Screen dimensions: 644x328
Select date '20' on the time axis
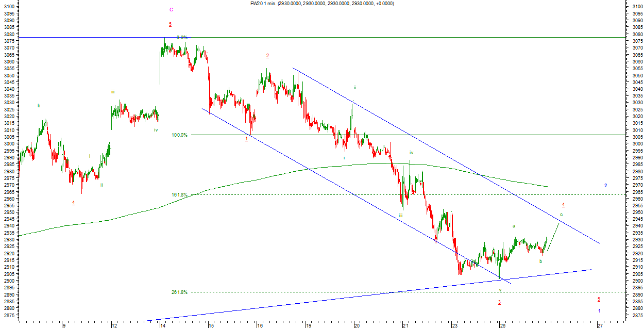point(357,325)
